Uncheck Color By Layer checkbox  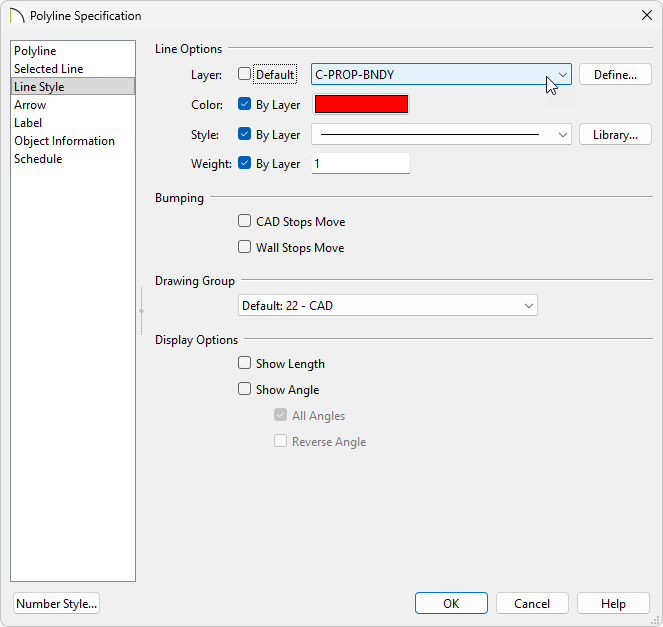245,104
